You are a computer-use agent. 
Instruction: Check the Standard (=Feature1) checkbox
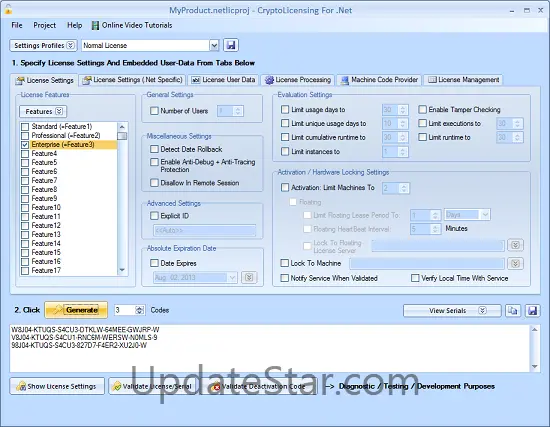pyautogui.click(x=25, y=127)
